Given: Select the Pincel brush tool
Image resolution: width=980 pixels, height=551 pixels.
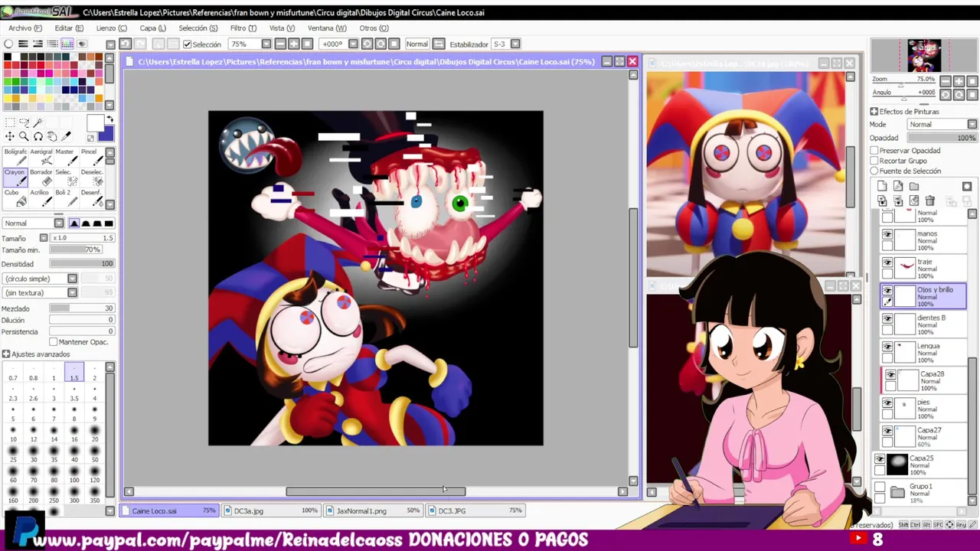Looking at the screenshot, I should click(x=90, y=156).
